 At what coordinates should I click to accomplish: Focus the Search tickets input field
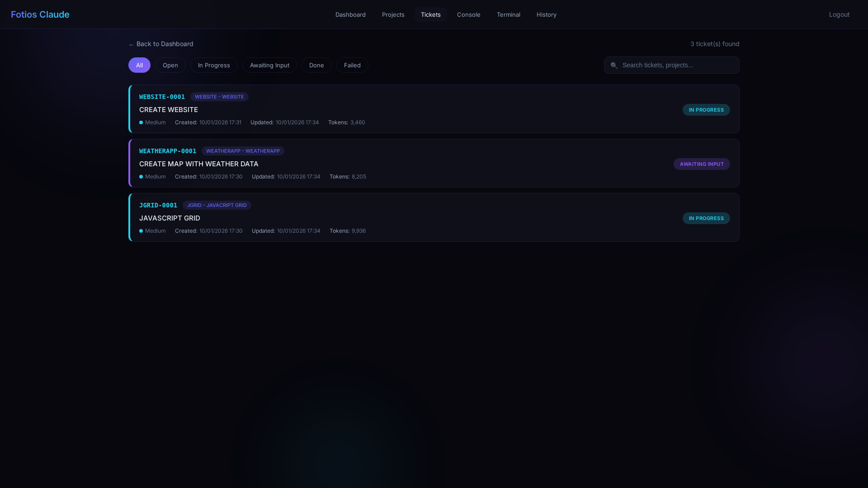[x=672, y=65]
